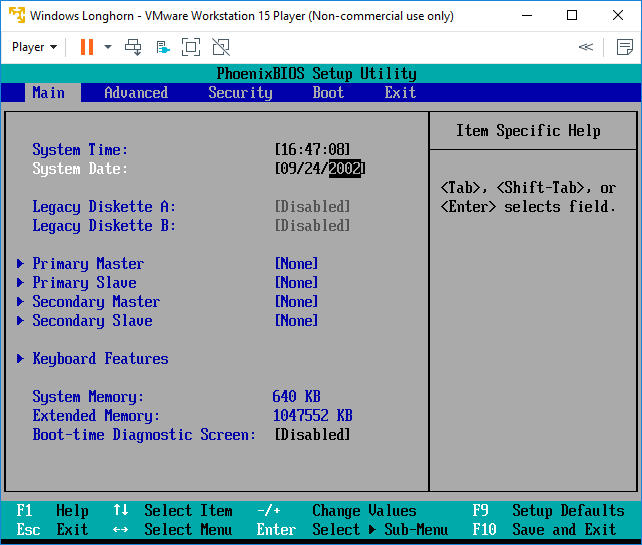Click the System Time label
Screen dimensions: 642x545
click(80, 150)
